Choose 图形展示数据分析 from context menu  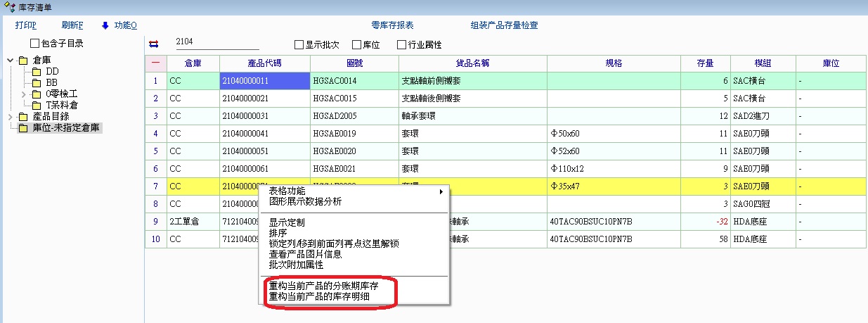305,201
